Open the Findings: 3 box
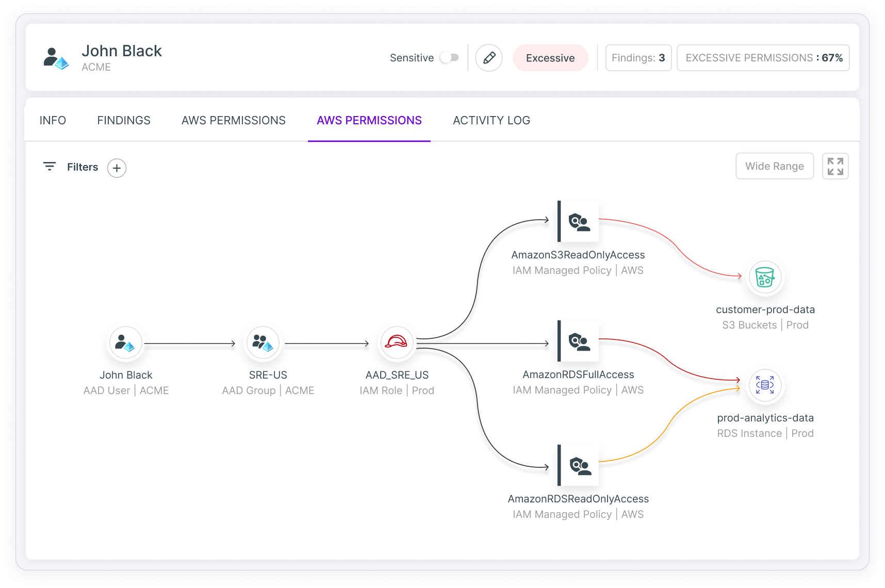This screenshot has width=885, height=588. coord(638,58)
